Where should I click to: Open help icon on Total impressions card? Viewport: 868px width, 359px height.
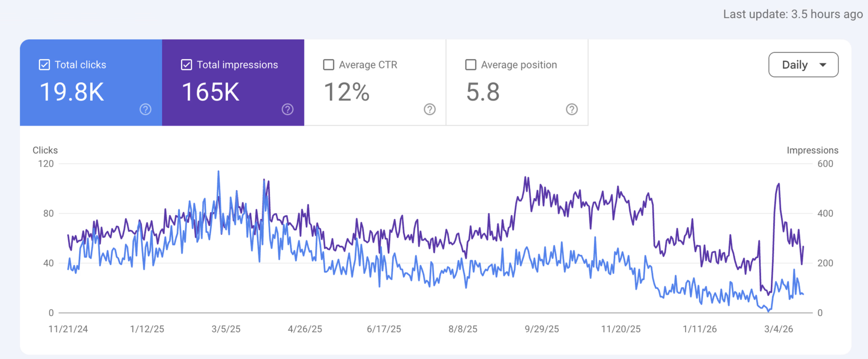[x=287, y=109]
